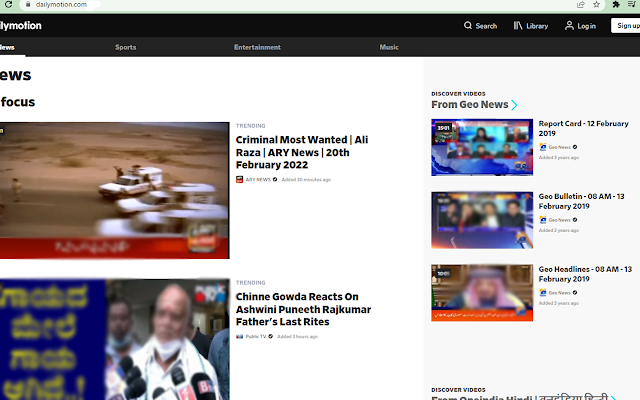Click Geo News logo under Geo Bulletin

point(543,220)
